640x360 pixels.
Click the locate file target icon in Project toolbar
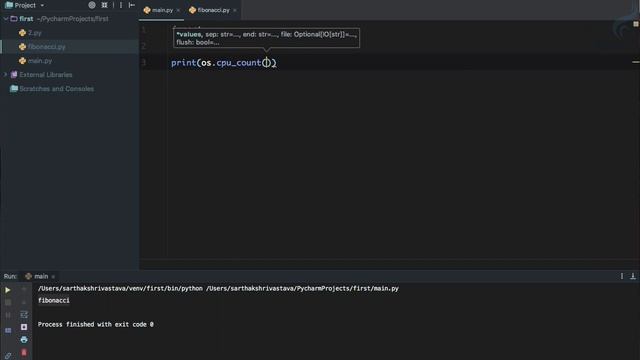coord(92,5)
